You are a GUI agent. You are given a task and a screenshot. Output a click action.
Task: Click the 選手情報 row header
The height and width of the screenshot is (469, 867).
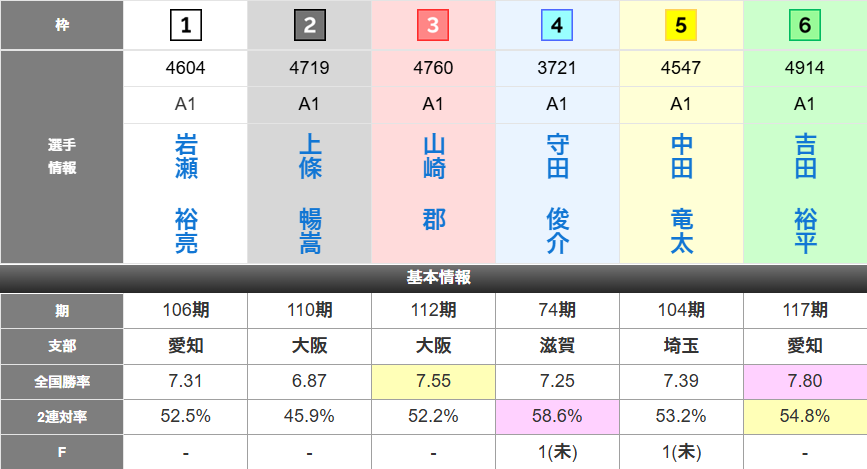(62, 157)
